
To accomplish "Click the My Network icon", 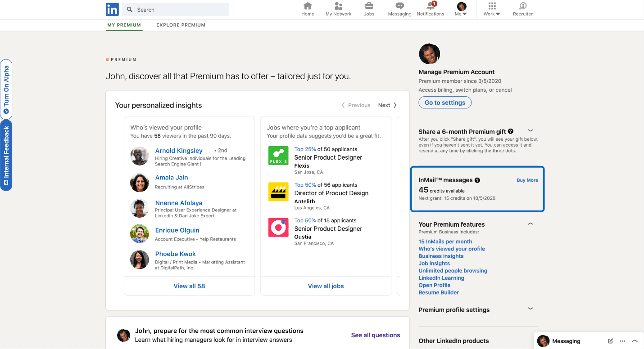I will tap(338, 8).
